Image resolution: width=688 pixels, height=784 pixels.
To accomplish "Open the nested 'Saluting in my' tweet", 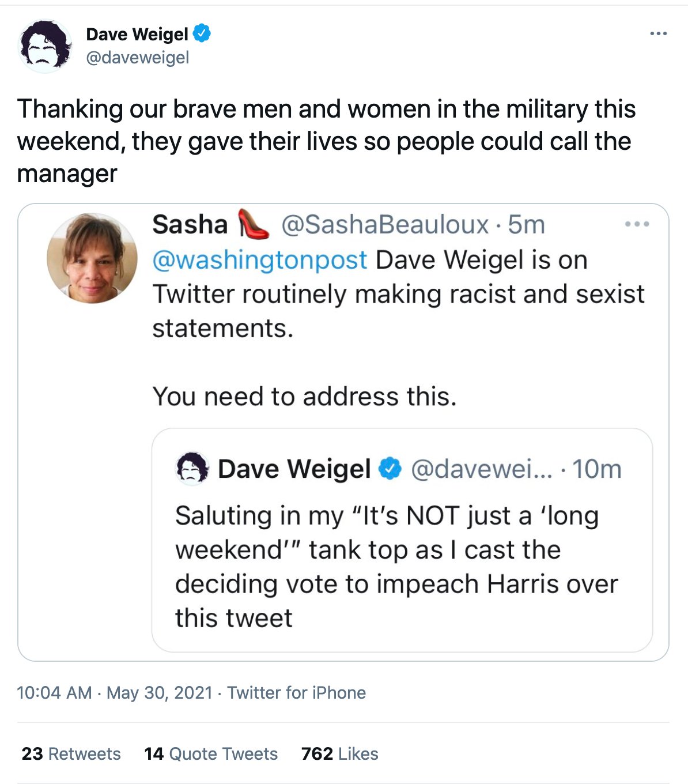I will point(396,567).
